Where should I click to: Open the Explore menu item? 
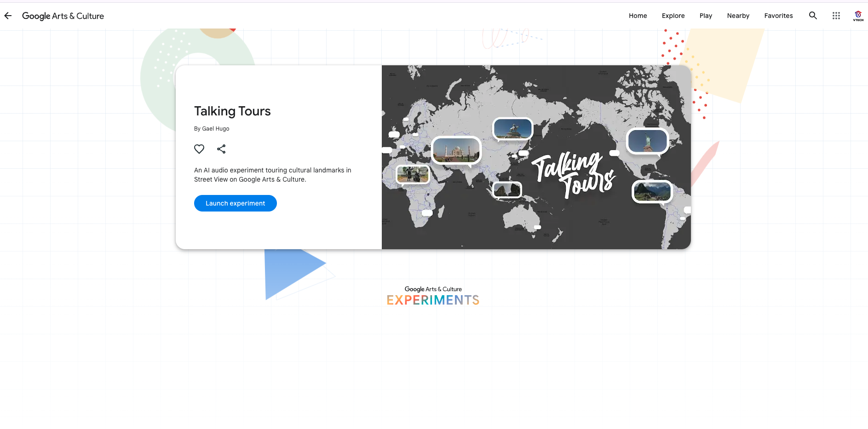click(673, 16)
